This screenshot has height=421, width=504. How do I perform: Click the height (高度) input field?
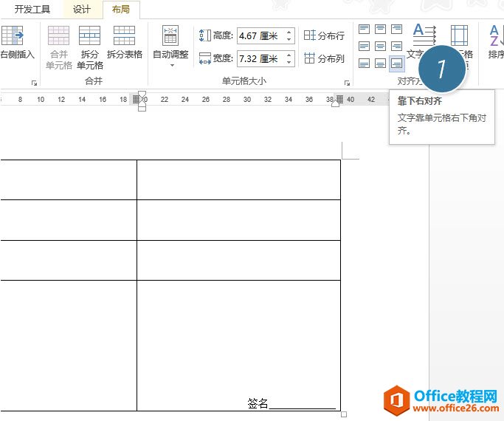260,35
